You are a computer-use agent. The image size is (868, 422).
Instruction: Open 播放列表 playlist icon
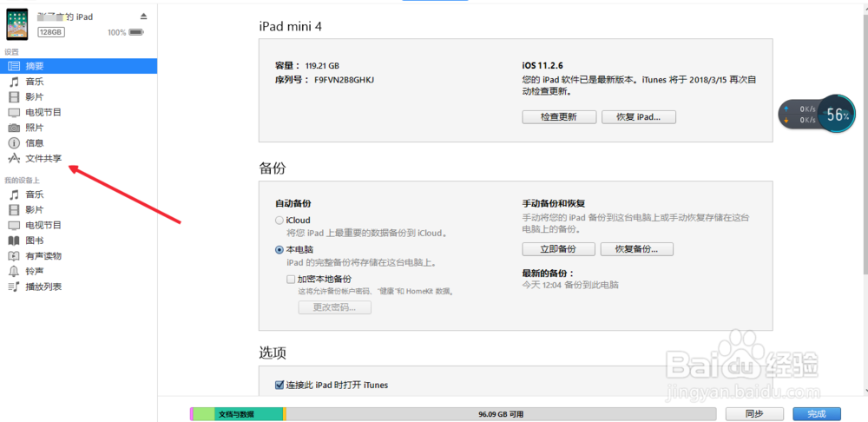(x=15, y=287)
